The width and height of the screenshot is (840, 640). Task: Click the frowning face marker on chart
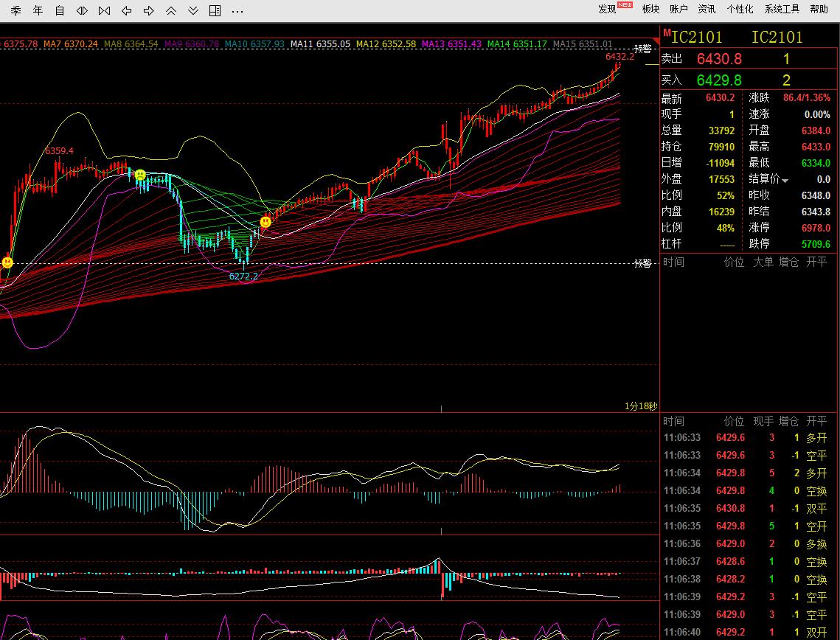click(x=140, y=175)
